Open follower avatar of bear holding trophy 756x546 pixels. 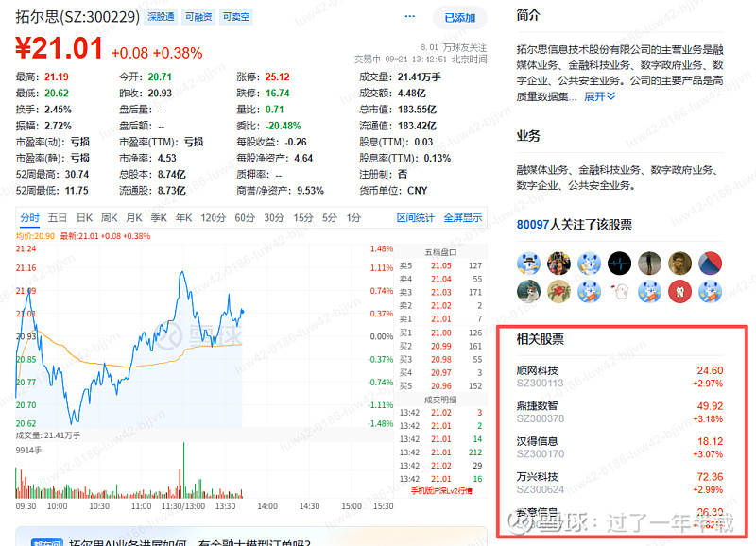click(x=589, y=264)
